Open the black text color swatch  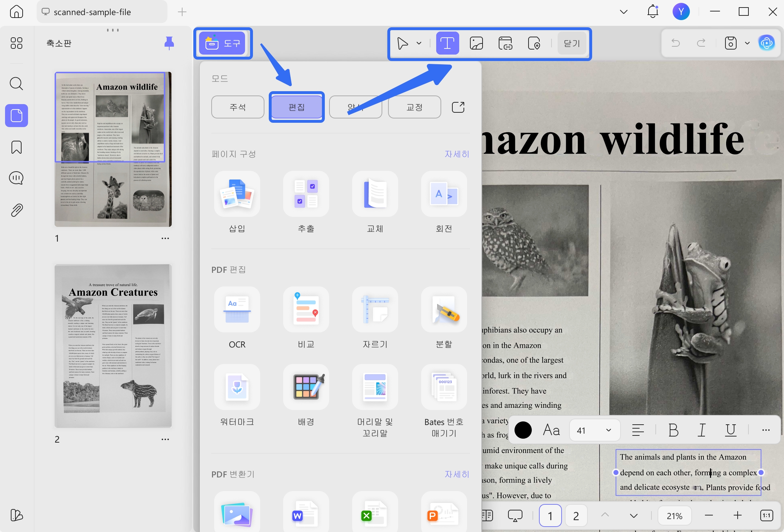click(523, 430)
